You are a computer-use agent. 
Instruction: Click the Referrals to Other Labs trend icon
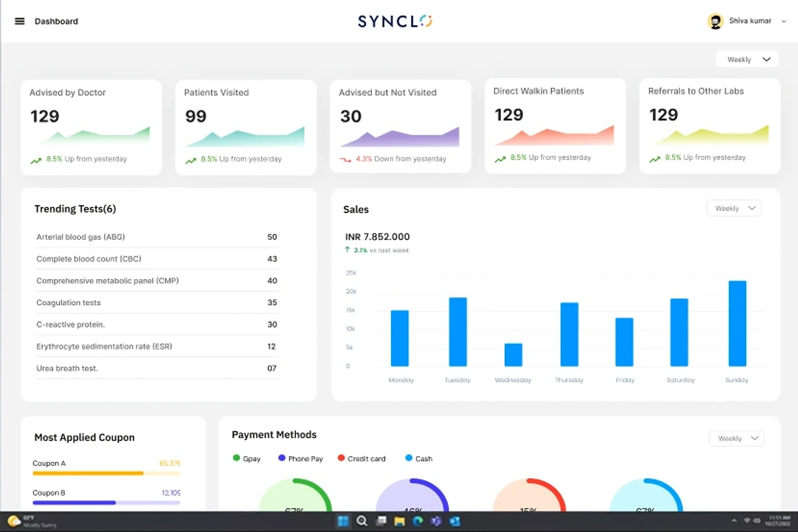[655, 159]
